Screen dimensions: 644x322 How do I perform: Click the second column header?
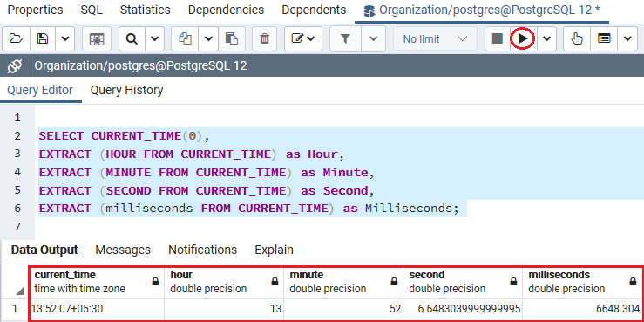tap(463, 282)
